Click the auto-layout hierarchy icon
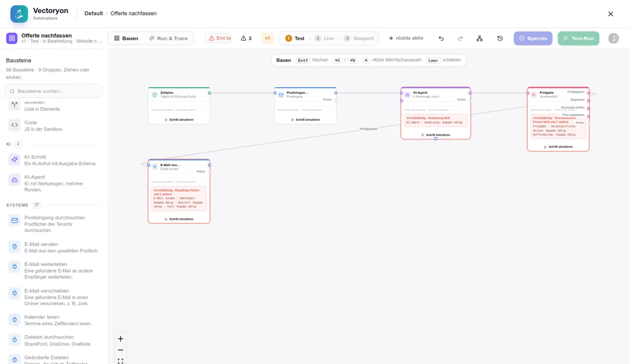Viewport: 629px width, 364px height. [x=480, y=38]
